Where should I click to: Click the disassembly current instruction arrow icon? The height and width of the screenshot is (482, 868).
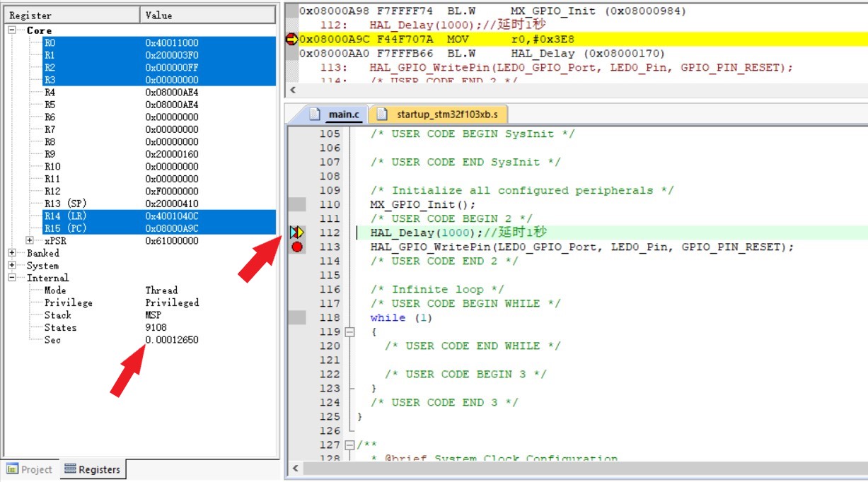point(291,40)
